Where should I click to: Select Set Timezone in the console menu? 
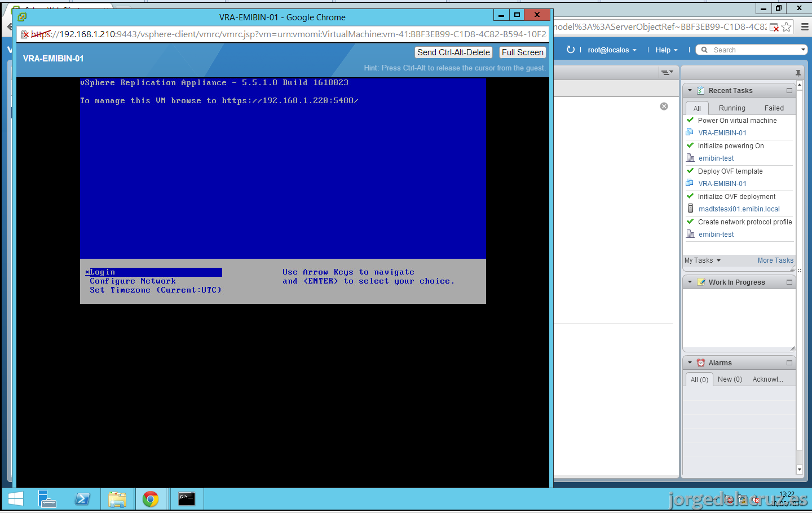coord(155,290)
